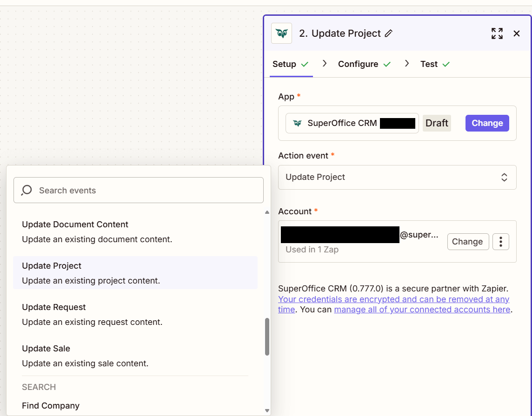Click 'Used in 1 Zap' text
Screen dimensions: 532x416
coord(312,250)
